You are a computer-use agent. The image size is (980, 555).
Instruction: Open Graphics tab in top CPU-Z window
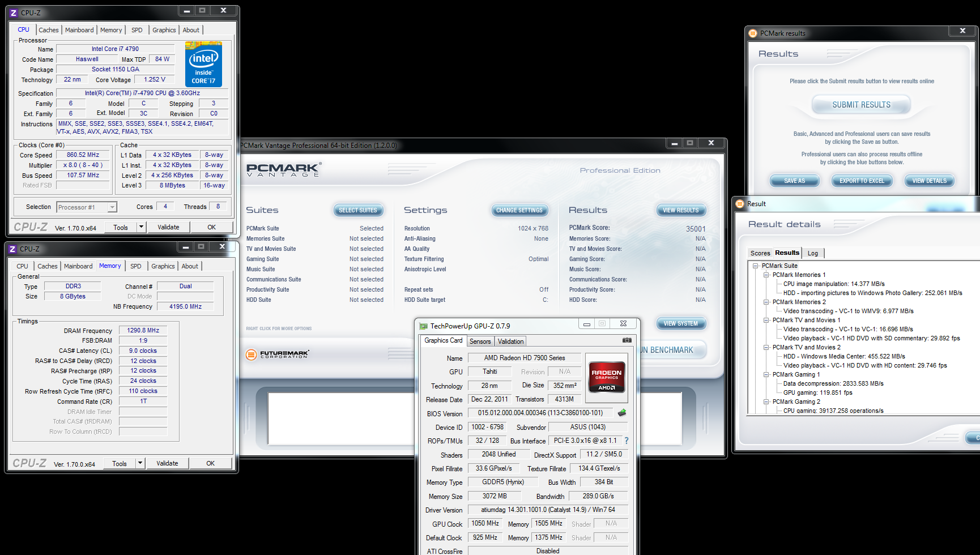tap(164, 30)
